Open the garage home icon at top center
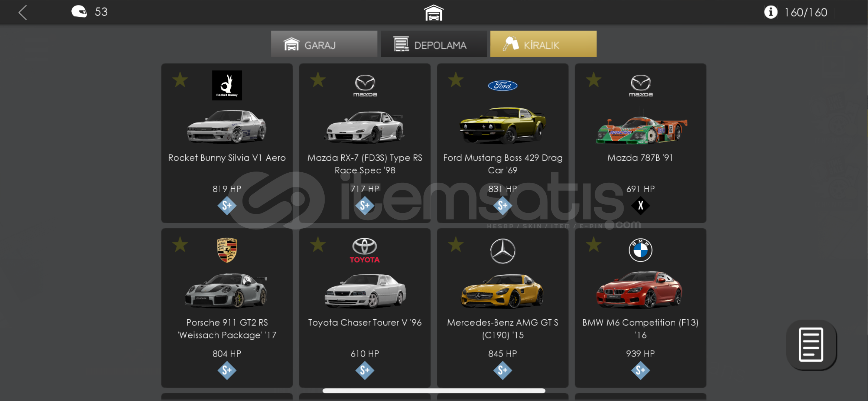 433,13
